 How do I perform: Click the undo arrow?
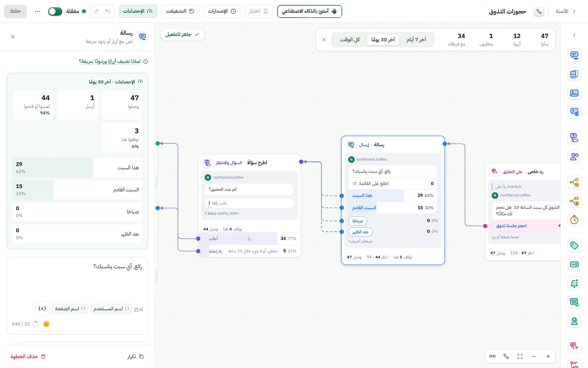coord(108,11)
